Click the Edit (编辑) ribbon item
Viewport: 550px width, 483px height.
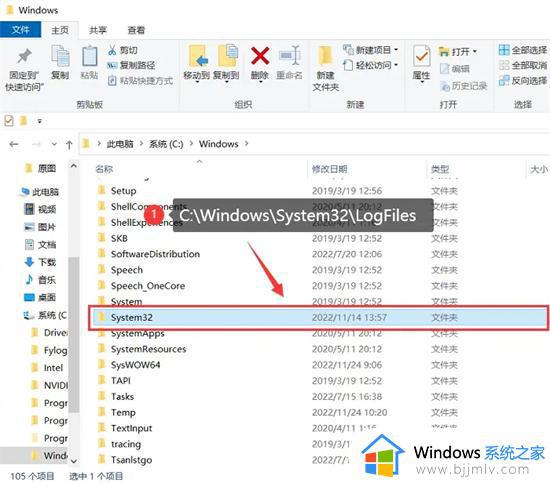click(455, 69)
